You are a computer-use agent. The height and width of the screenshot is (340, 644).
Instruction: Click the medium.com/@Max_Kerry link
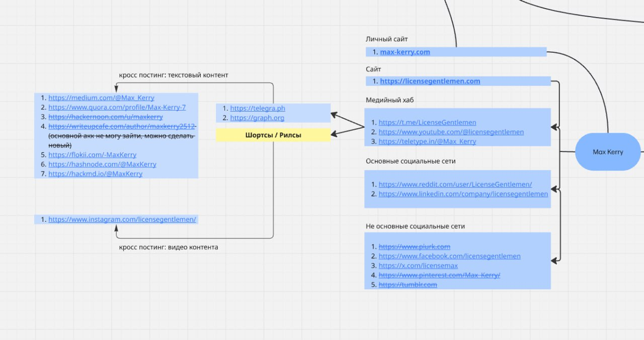click(101, 98)
